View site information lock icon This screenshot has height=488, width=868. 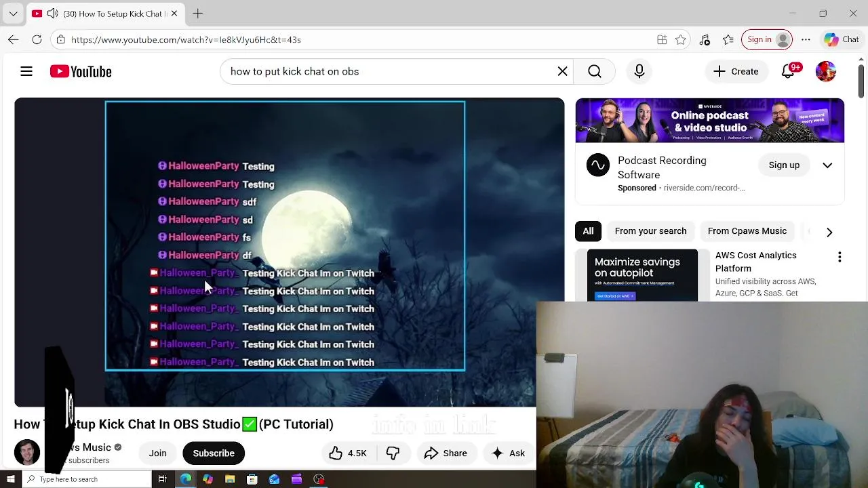tap(61, 39)
